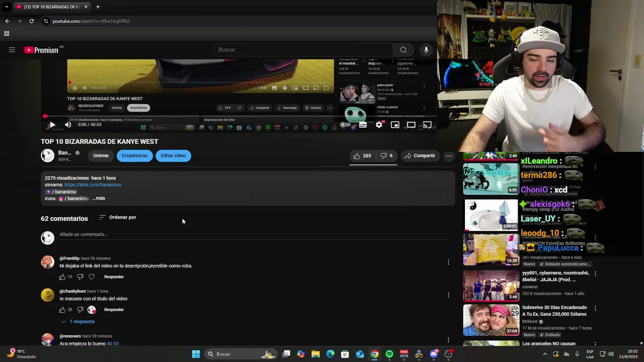The width and height of the screenshot is (644, 362).
Task: Reply to @Fran08p's comment
Action: point(114,277)
